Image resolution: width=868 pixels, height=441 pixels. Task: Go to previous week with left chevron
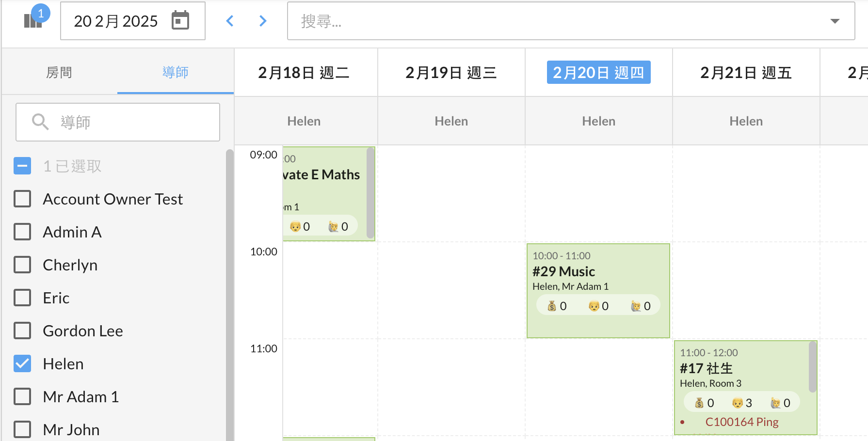(230, 21)
